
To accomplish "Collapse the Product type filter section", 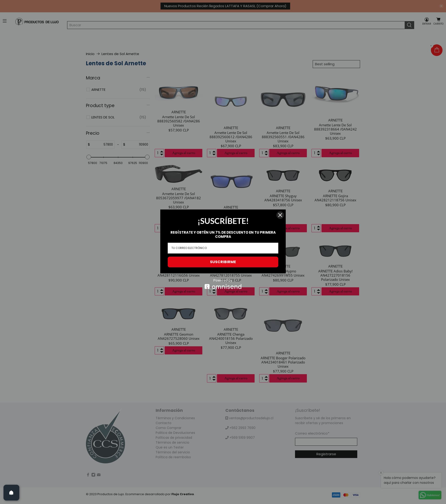I will click(x=148, y=105).
